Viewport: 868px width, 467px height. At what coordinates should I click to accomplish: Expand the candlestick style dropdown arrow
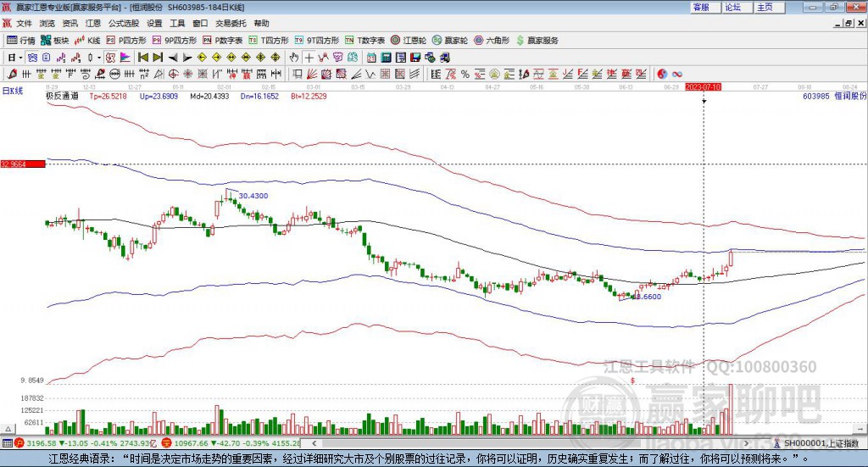[x=99, y=58]
